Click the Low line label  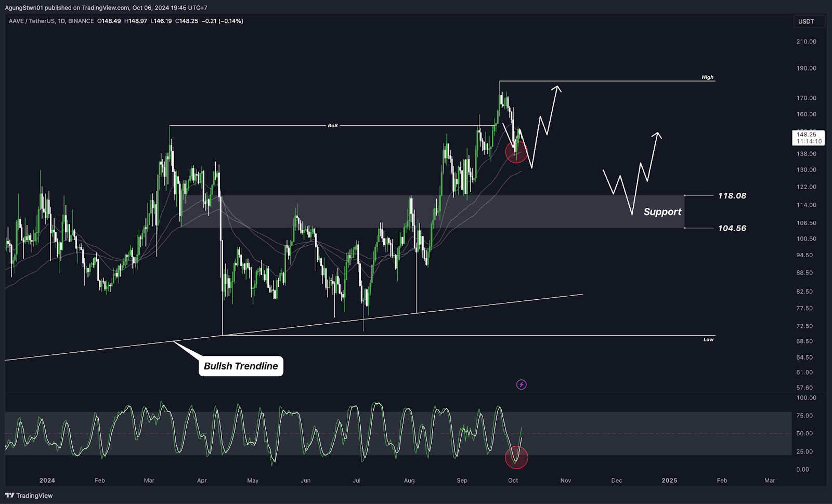pyautogui.click(x=708, y=340)
